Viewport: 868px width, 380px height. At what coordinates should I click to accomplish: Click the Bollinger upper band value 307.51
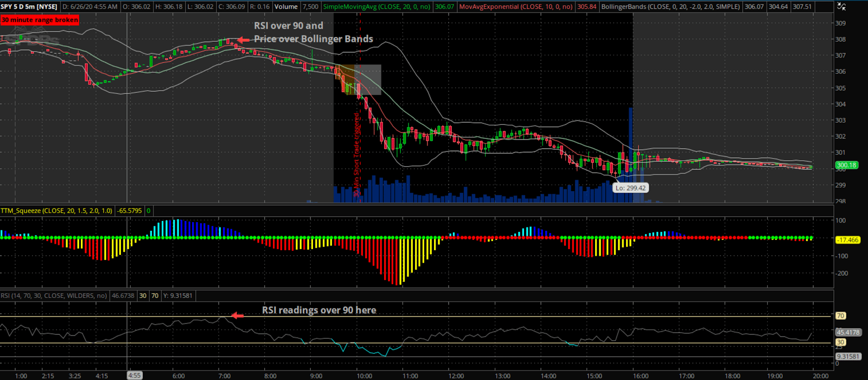click(802, 7)
